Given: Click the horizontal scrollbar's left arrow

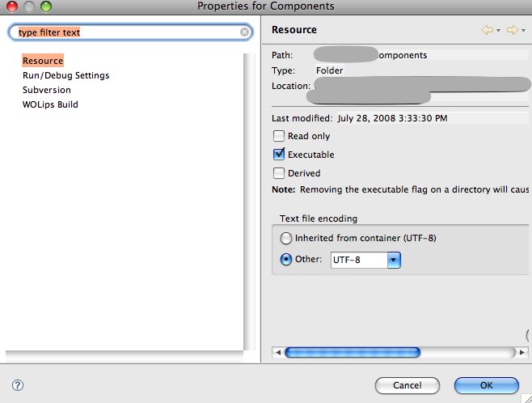Looking at the screenshot, I should [x=278, y=352].
